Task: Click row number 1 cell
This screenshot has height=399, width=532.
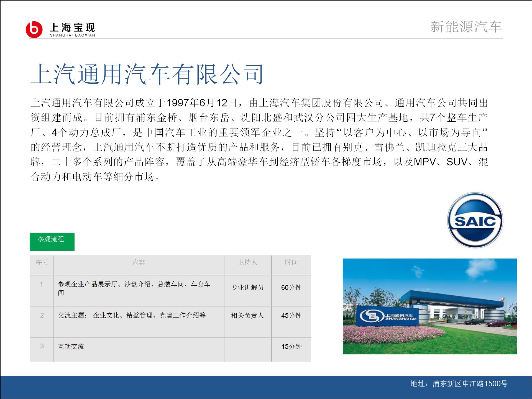Action: tap(42, 290)
